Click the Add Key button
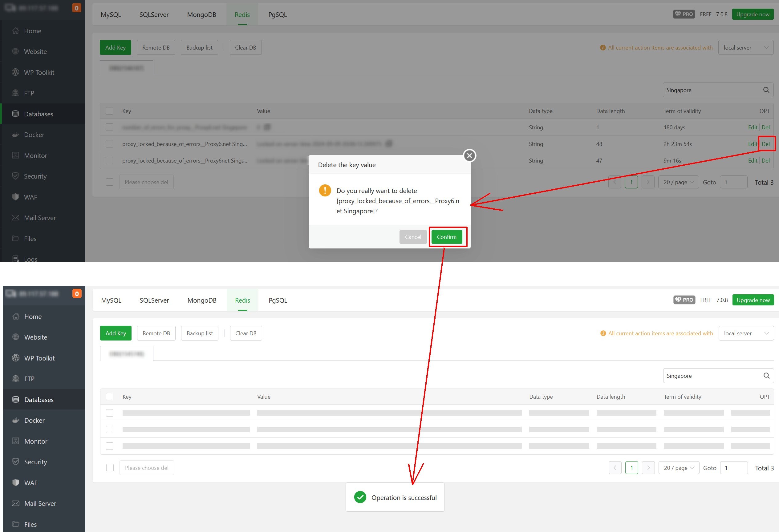The height and width of the screenshot is (532, 779). tap(115, 47)
